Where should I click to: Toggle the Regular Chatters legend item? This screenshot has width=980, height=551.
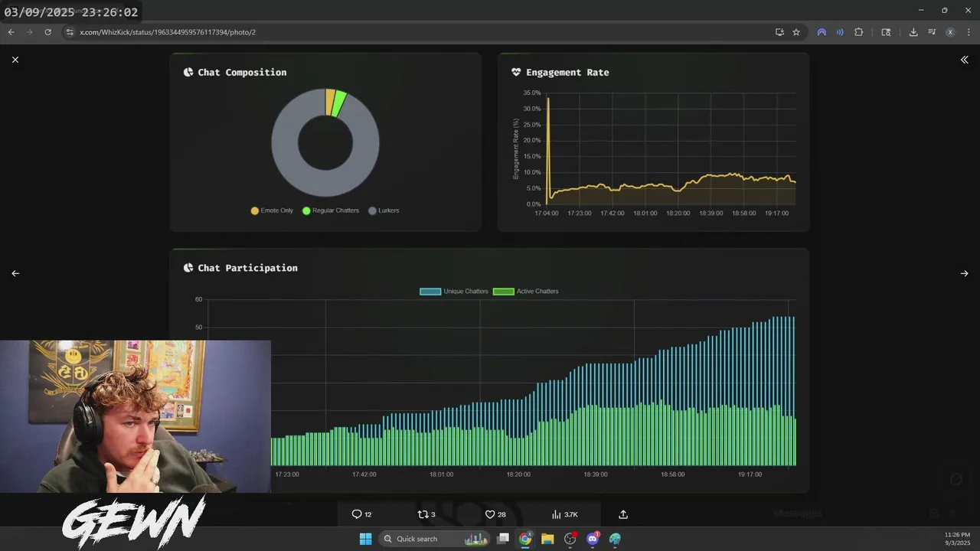(331, 210)
